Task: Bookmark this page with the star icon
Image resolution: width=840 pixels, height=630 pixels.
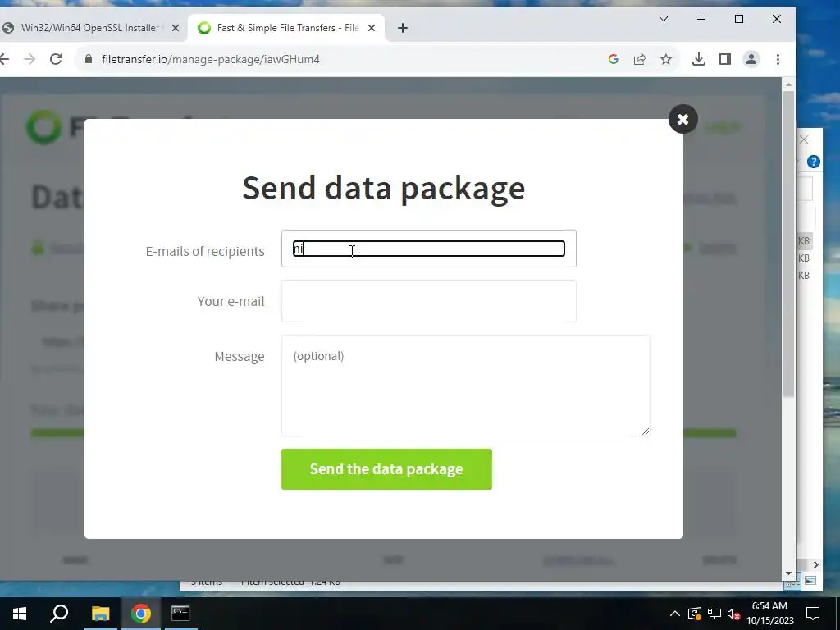Action: 666,59
